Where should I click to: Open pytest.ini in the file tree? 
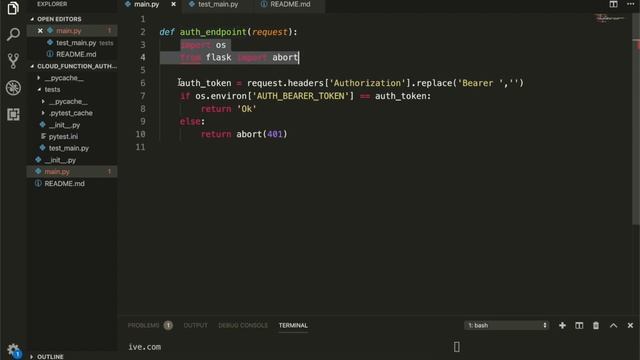coord(63,136)
